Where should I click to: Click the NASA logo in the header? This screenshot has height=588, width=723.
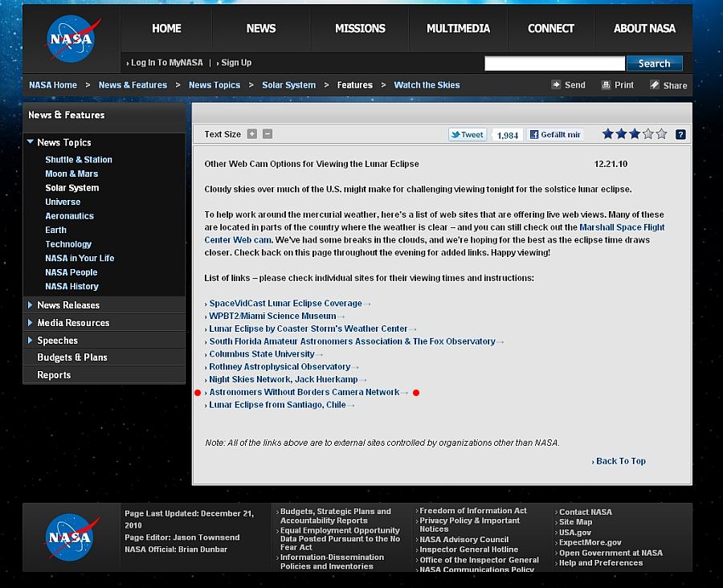[x=72, y=39]
